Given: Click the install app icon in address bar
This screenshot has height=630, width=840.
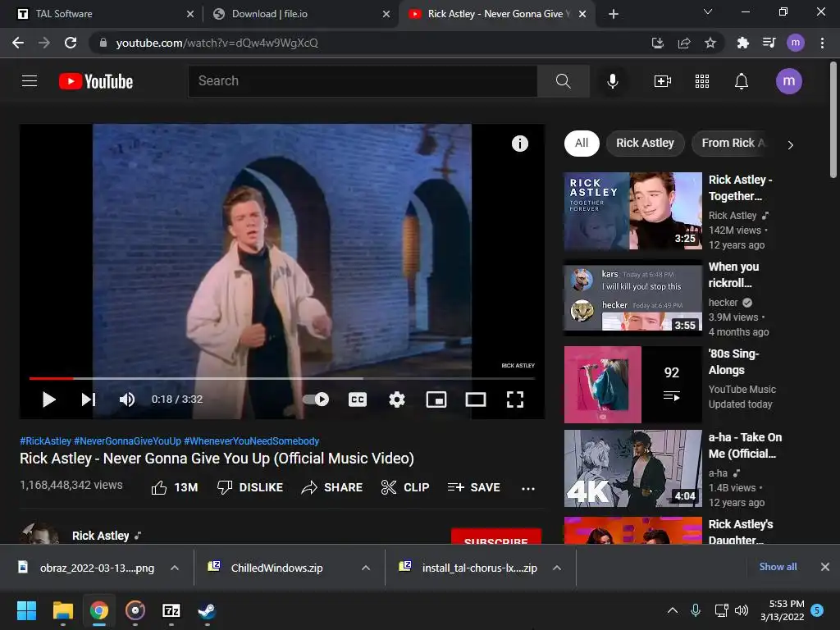Looking at the screenshot, I should 657,43.
